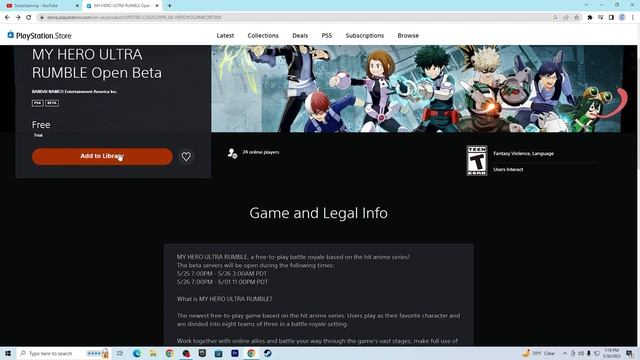Click the 'Game and Legal Info' heading

tap(318, 213)
